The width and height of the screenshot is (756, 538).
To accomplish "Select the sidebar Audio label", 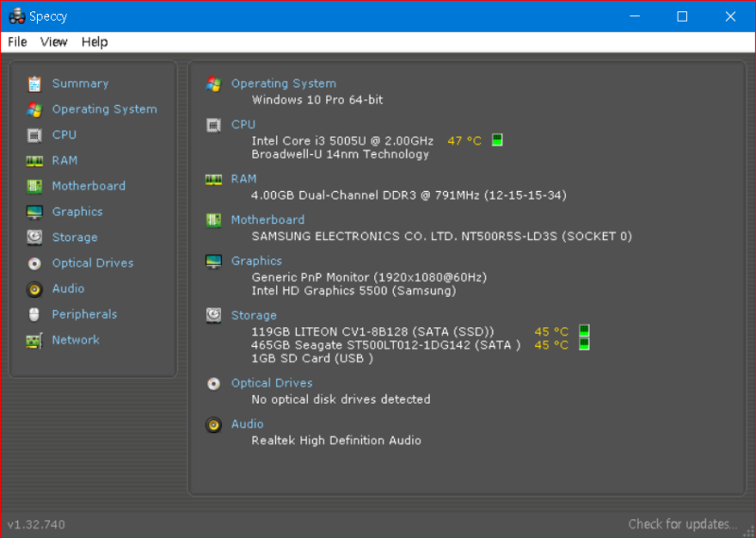I will [x=68, y=288].
